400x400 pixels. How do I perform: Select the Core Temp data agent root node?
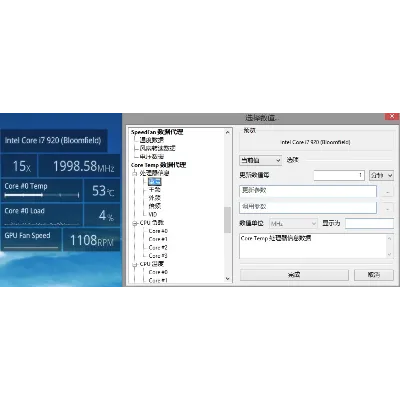click(158, 165)
